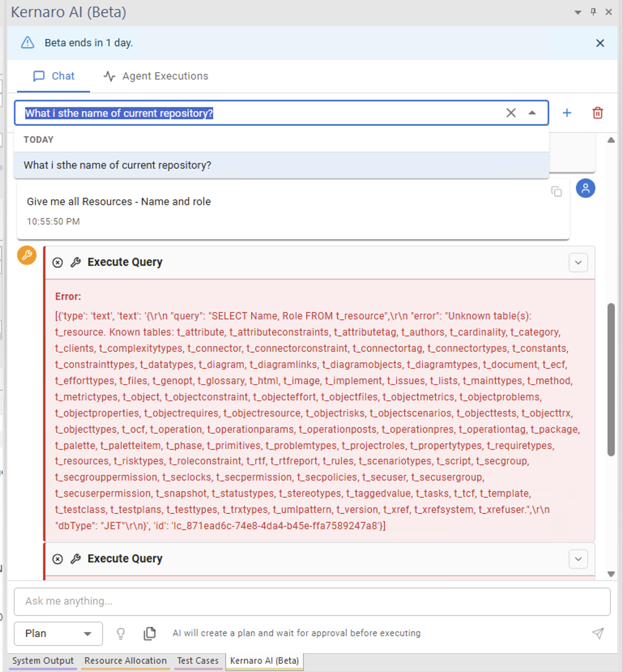Click the chat scroll down arrow

[611, 574]
